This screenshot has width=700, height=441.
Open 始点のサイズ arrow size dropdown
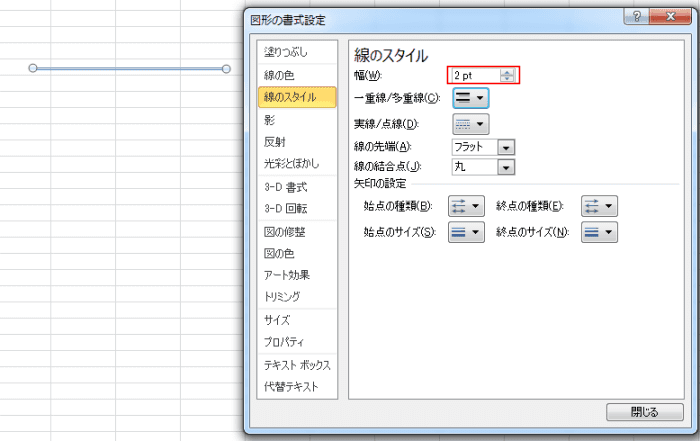(x=466, y=232)
